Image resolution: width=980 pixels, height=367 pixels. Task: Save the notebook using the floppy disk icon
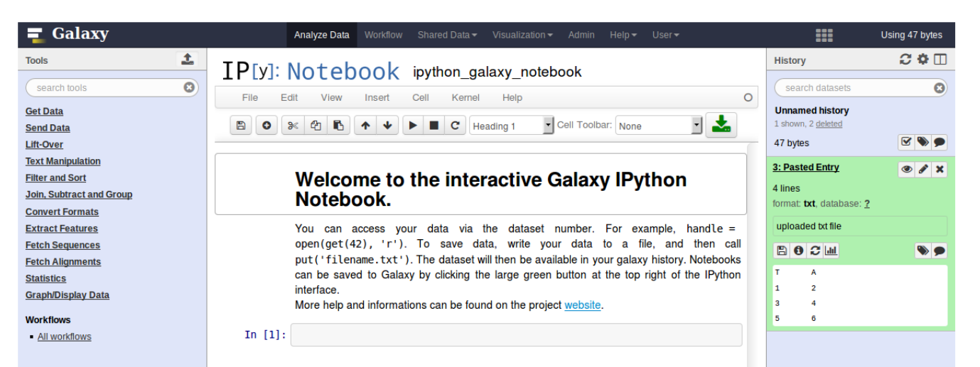tap(240, 126)
